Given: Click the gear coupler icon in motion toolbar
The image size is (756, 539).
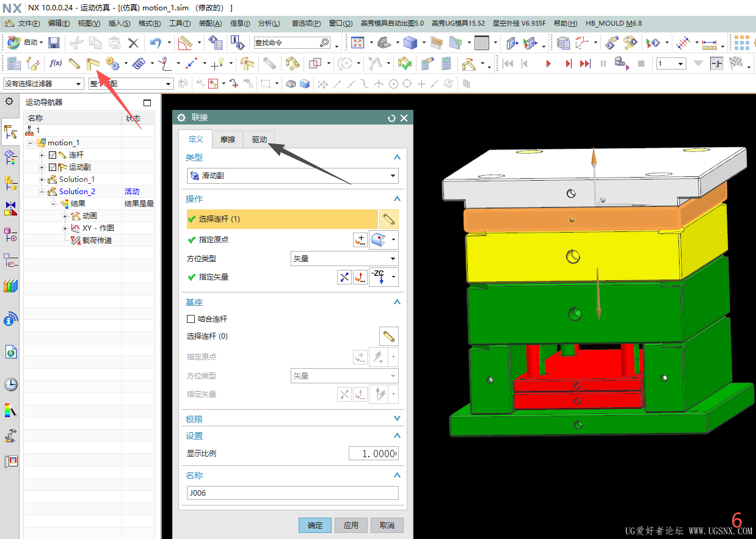Looking at the screenshot, I should (x=112, y=63).
